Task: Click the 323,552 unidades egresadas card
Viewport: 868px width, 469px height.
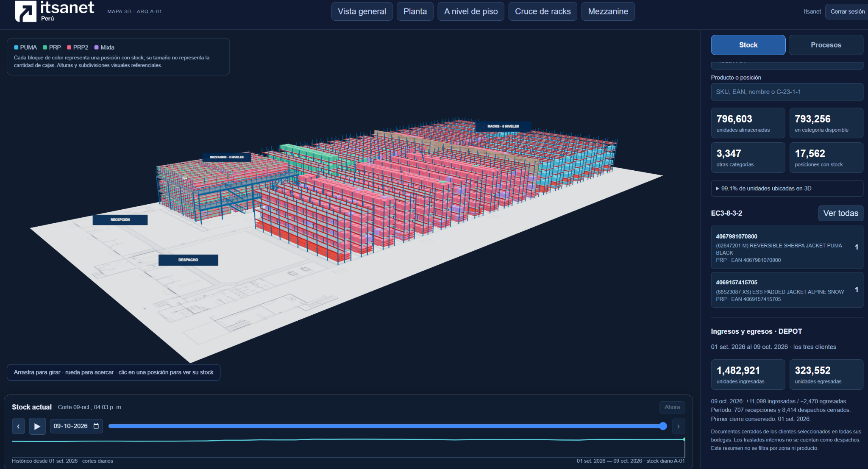Action: click(826, 375)
